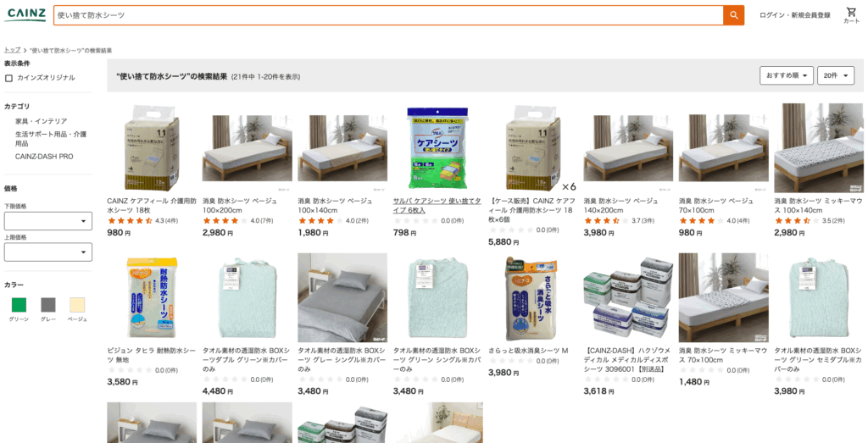Click the さらっと吸水消臭シーツ M image
The image size is (868, 443).
coord(533,297)
